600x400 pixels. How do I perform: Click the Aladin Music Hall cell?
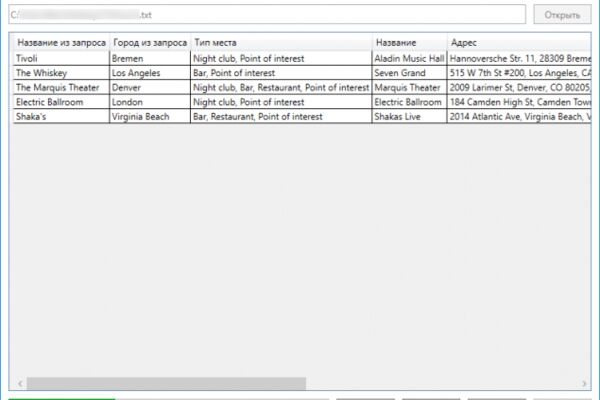tap(409, 58)
